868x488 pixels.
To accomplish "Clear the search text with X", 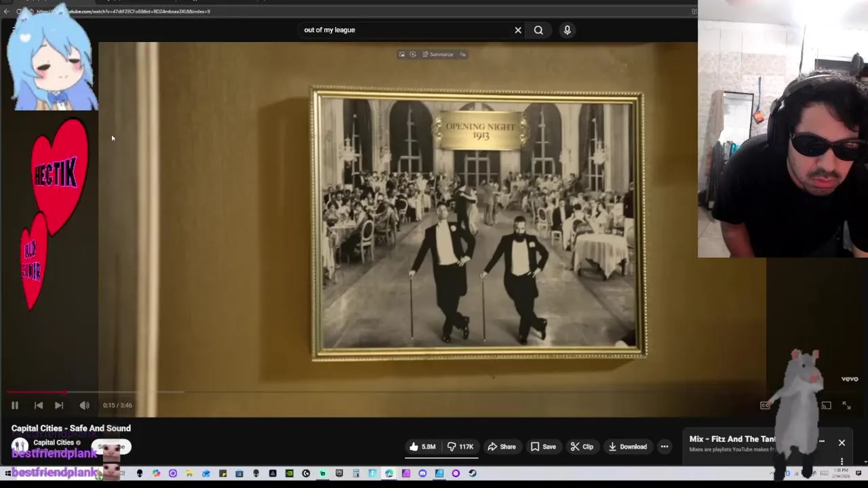I will tap(518, 30).
